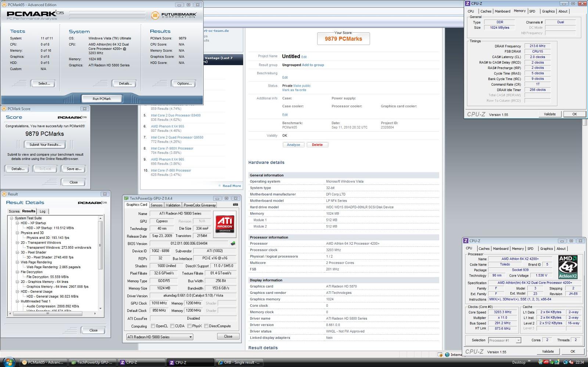Click the Core Speed 3203.3 MHz field
The width and height of the screenshot is (588, 367).
click(x=502, y=312)
